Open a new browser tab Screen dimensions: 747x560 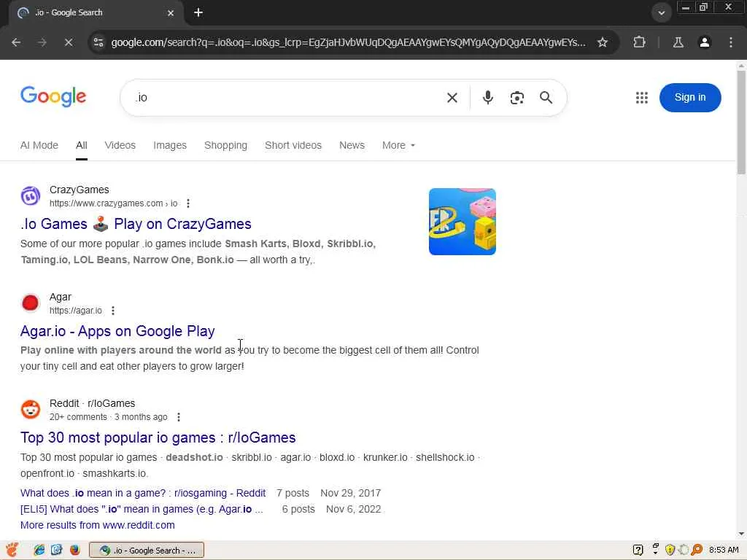198,13
